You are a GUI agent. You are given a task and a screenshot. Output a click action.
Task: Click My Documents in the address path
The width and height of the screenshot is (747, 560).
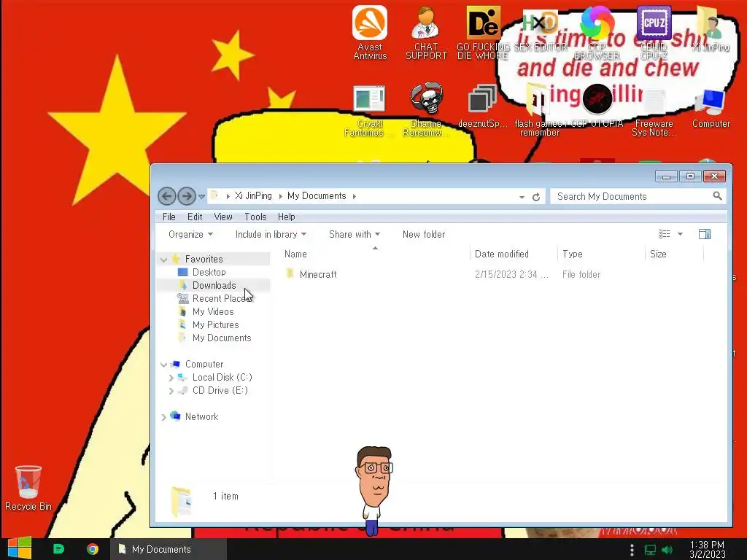317,195
